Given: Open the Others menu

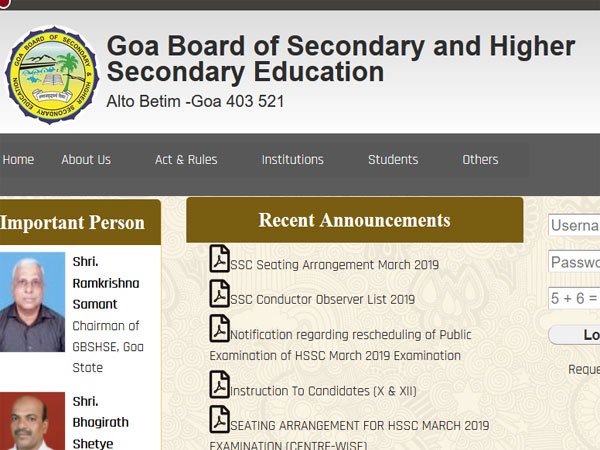Looking at the screenshot, I should [480, 160].
